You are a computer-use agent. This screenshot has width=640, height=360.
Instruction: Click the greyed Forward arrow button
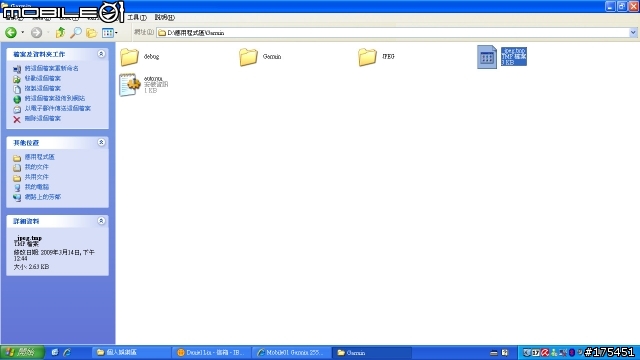pyautogui.click(x=36, y=33)
